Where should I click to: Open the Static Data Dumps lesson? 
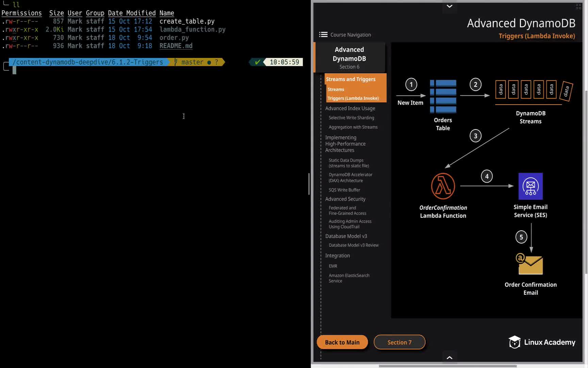(349, 163)
